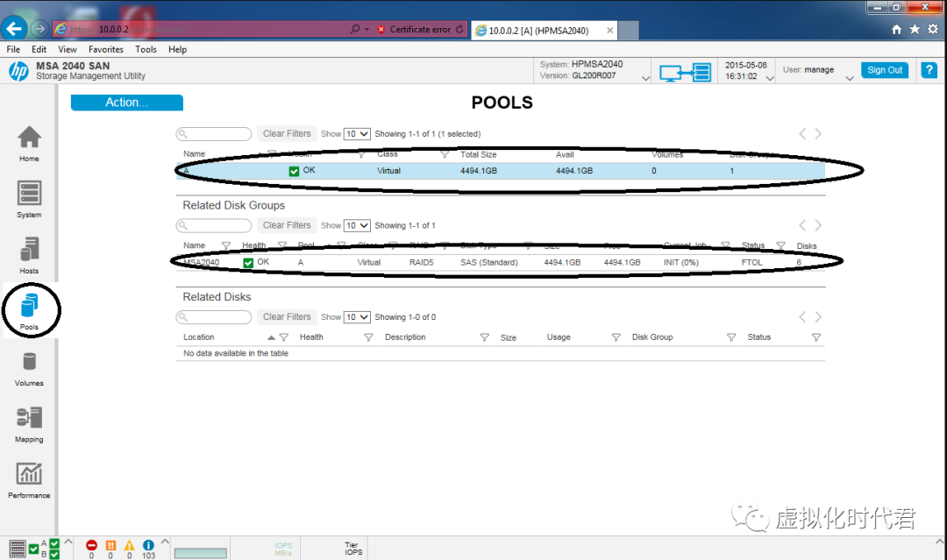The width and height of the screenshot is (947, 560).
Task: Filter Related Disks by Disk Group funnel
Action: point(730,337)
